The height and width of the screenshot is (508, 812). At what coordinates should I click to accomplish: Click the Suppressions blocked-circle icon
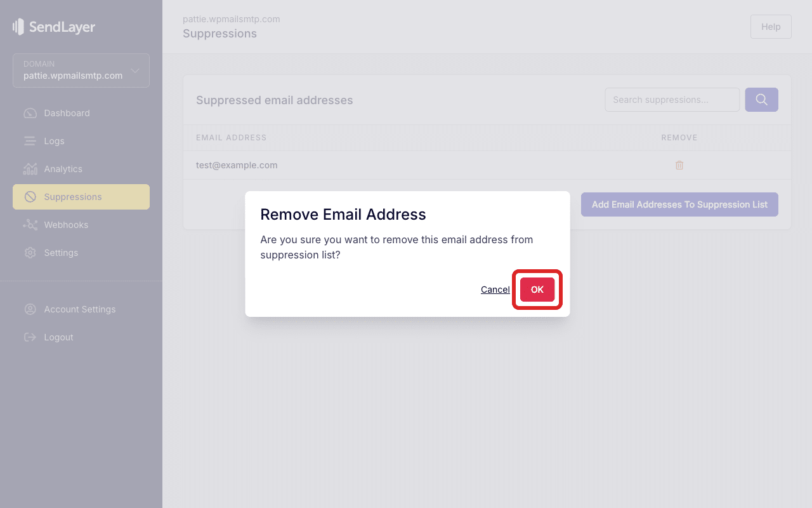click(30, 197)
